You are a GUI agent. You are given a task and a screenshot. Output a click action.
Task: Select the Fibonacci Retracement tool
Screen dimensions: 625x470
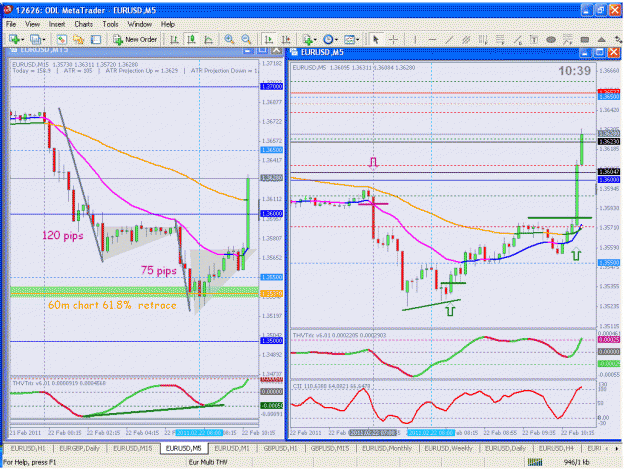coord(500,39)
